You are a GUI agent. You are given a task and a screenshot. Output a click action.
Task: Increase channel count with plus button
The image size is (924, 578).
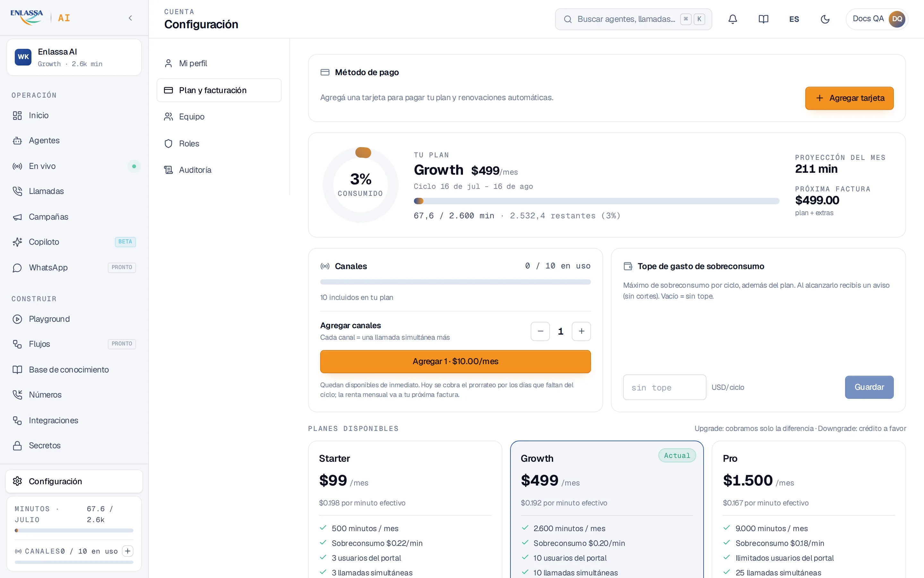click(x=581, y=331)
